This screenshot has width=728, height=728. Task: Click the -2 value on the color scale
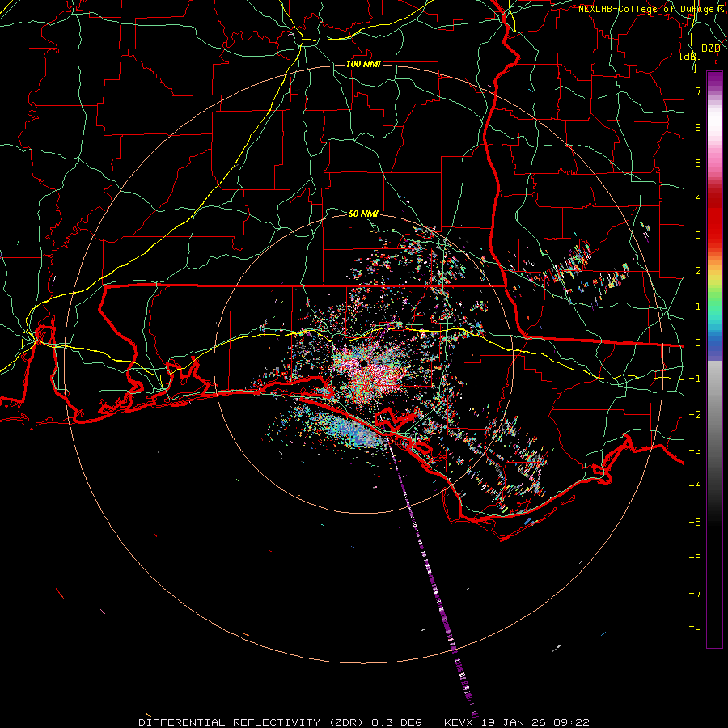pyautogui.click(x=695, y=414)
